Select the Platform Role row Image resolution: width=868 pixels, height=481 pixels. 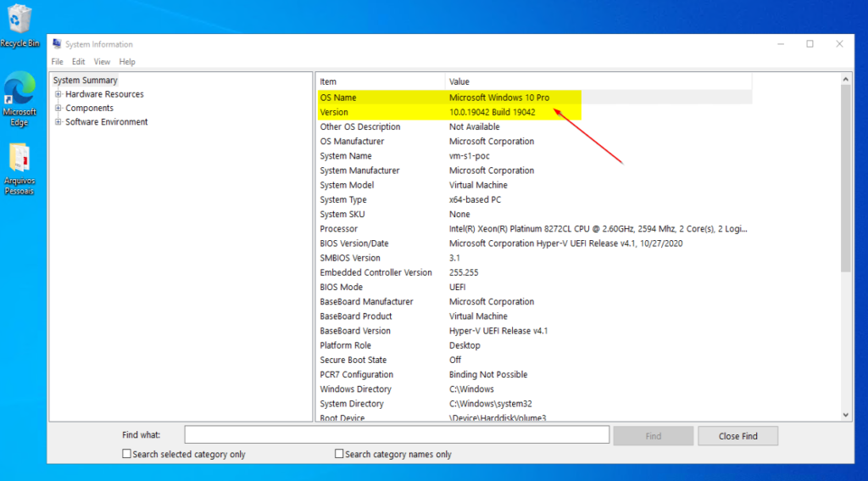point(534,346)
